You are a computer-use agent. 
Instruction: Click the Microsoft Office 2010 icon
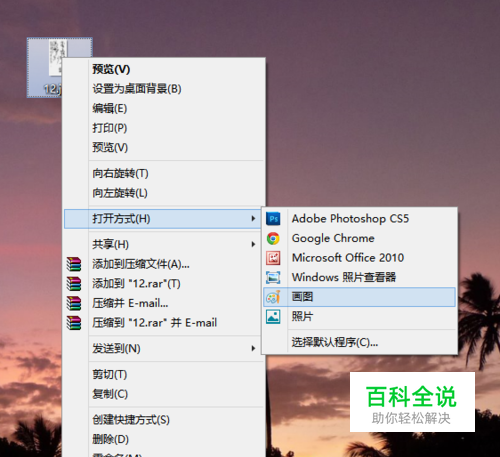pyautogui.click(x=273, y=258)
